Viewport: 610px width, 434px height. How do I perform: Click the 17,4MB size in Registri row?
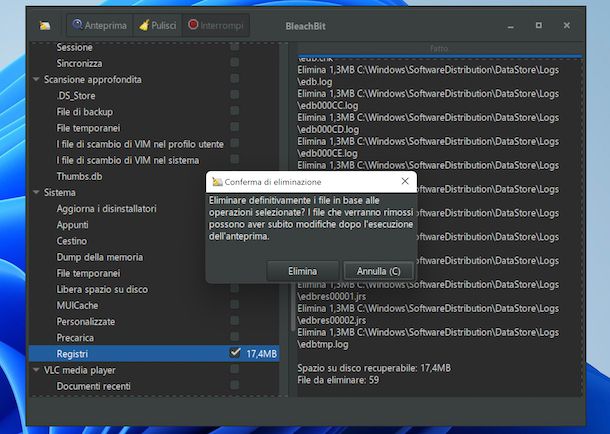[x=261, y=354]
